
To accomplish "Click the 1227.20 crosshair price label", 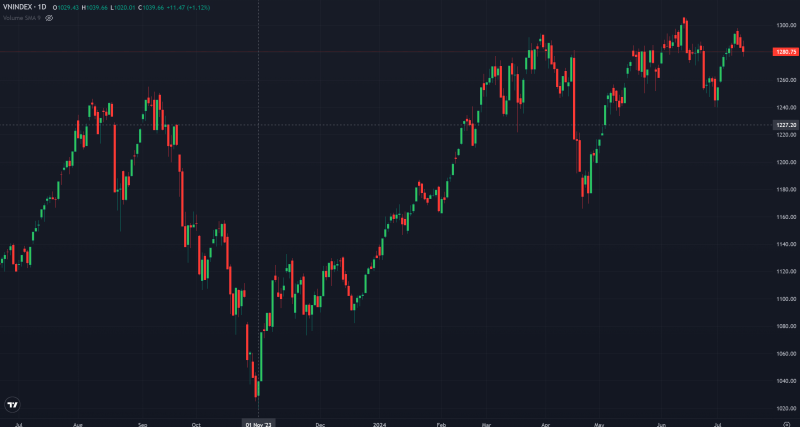I will pyautogui.click(x=784, y=125).
